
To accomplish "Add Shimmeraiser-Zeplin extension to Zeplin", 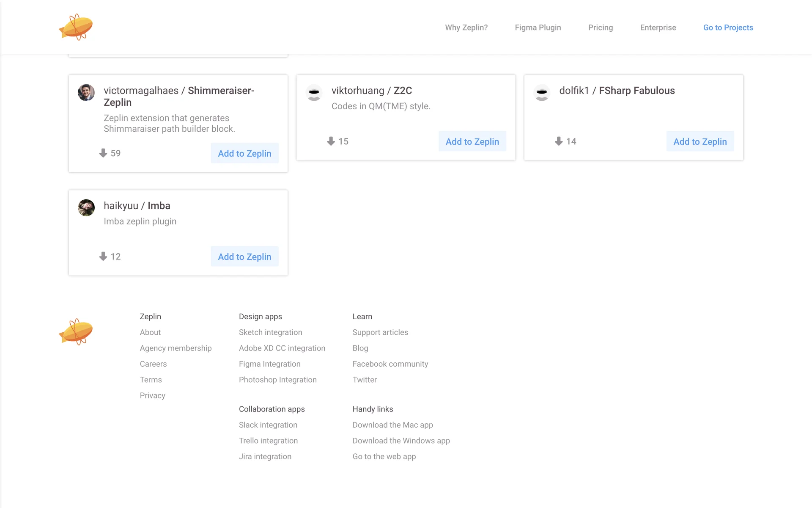I will click(244, 153).
